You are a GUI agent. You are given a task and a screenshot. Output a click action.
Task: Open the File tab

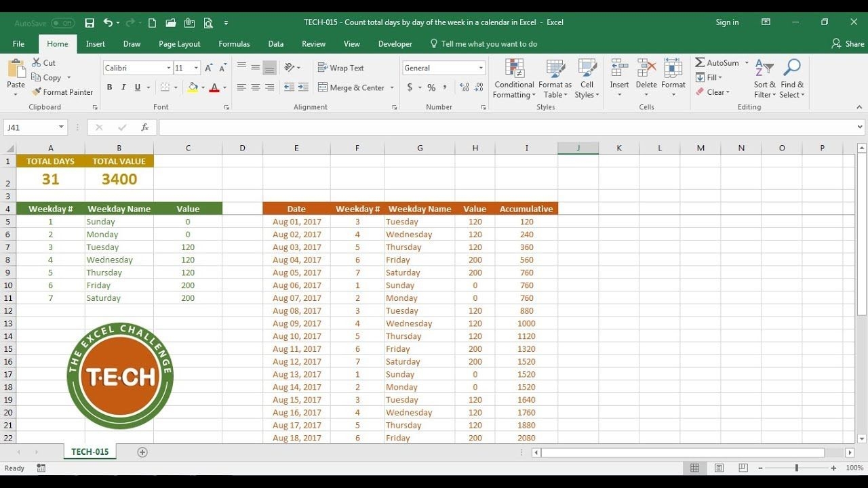18,44
